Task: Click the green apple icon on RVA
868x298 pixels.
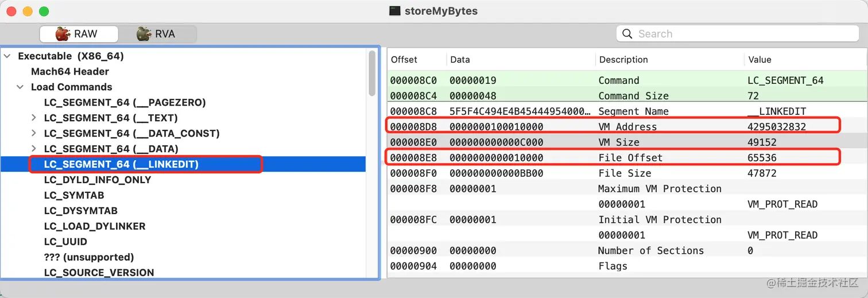Action: click(144, 34)
